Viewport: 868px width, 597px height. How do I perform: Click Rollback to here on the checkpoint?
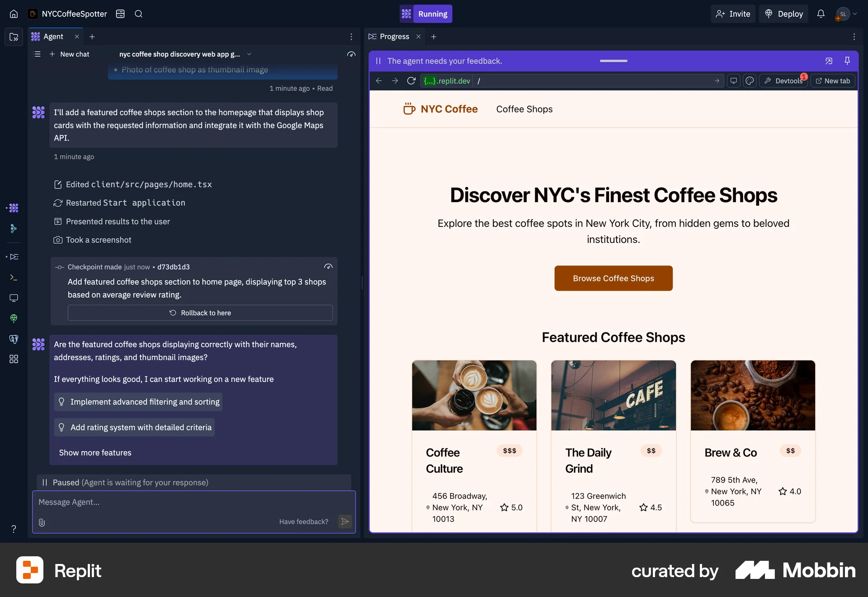pos(200,313)
